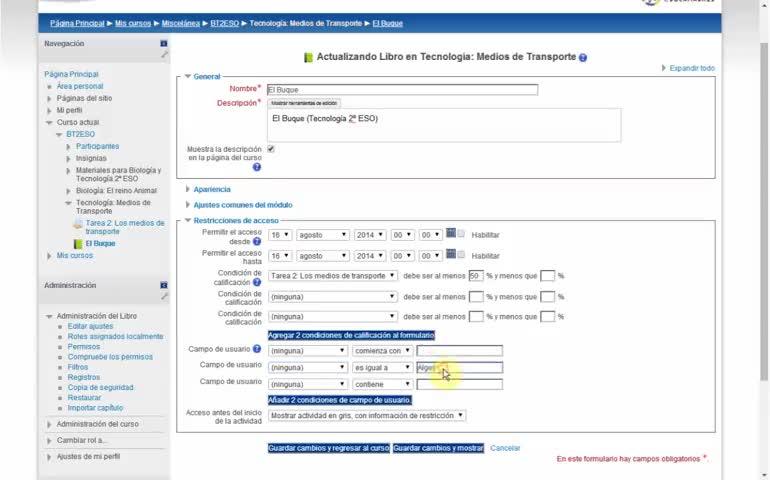Image resolution: width=770 pixels, height=480 pixels.
Task: Click the page vertical scrollbar
Action: click(x=764, y=211)
